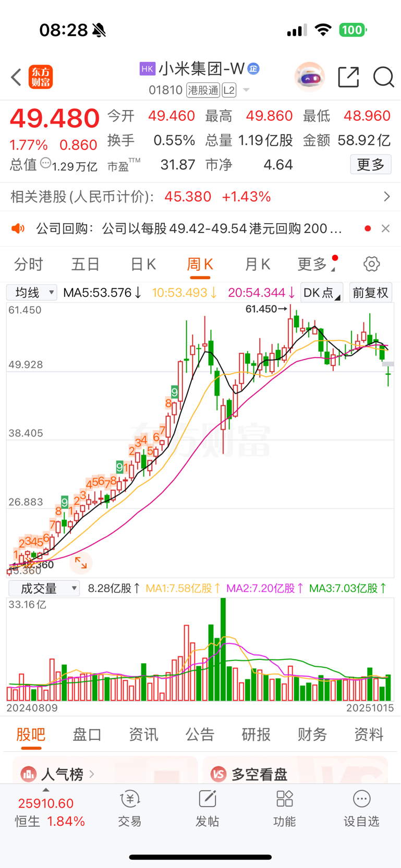Tap the 20:54.344 moving average label
The width and height of the screenshot is (401, 868).
262,292
